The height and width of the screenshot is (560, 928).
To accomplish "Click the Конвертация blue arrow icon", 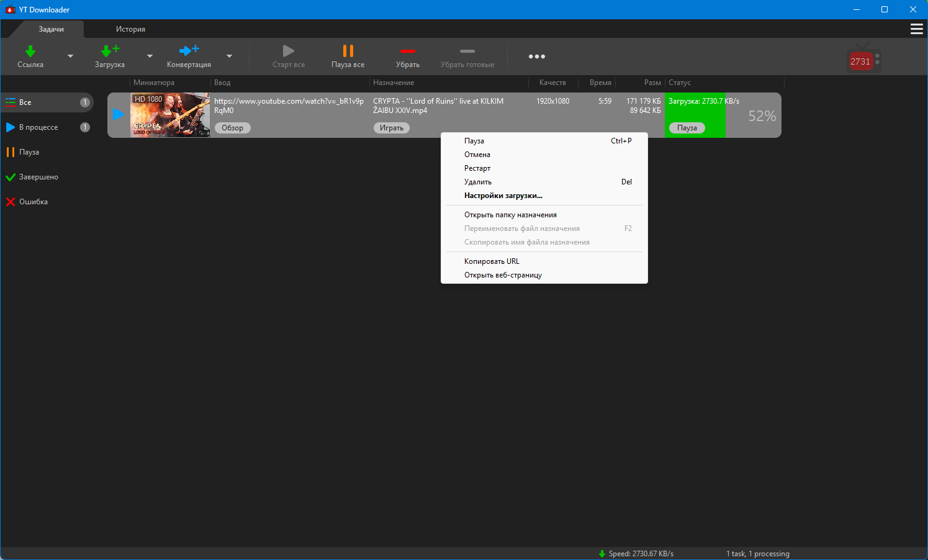I will (189, 50).
